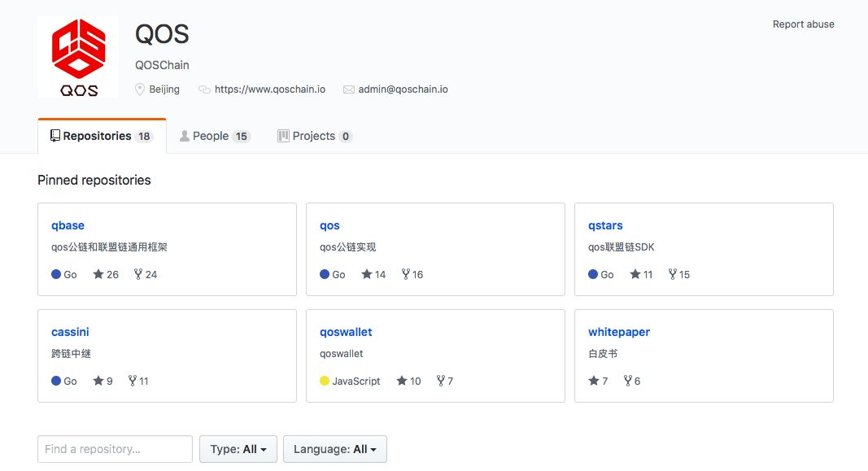
Task: Switch to the Projects tab
Action: pyautogui.click(x=315, y=136)
